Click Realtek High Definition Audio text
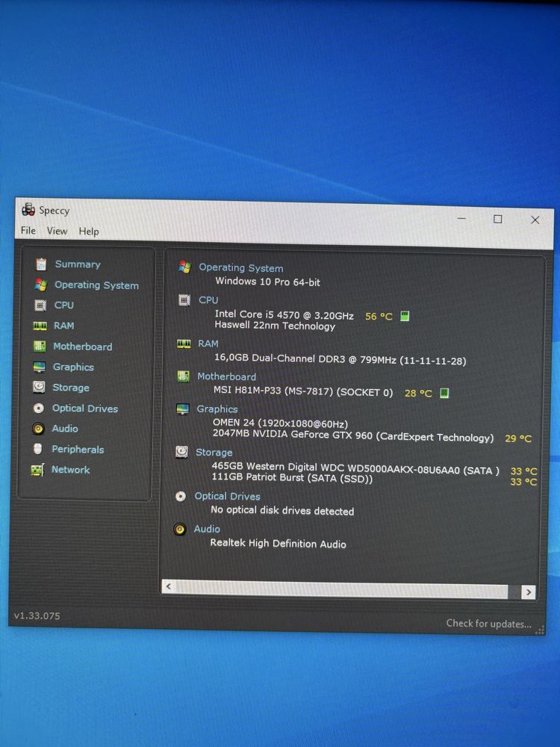 coord(278,543)
